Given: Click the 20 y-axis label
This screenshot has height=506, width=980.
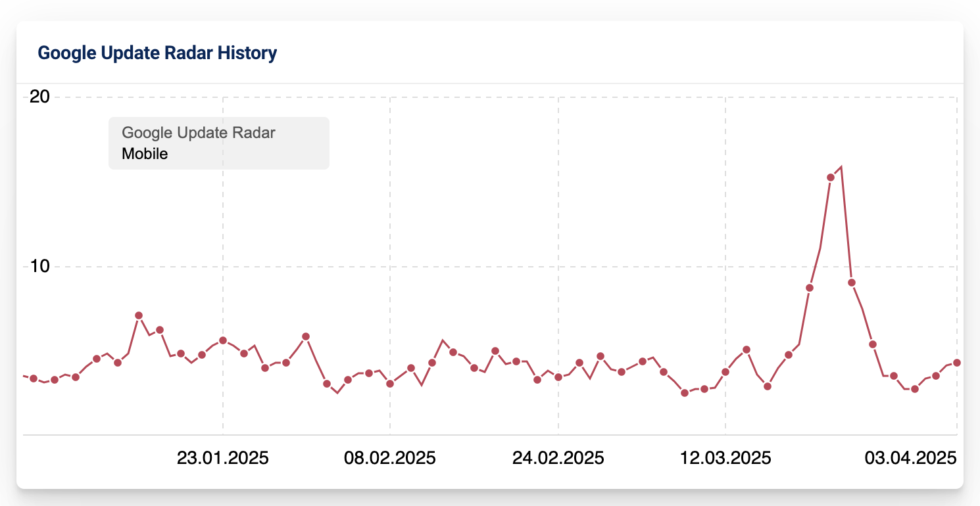Looking at the screenshot, I should coord(39,97).
